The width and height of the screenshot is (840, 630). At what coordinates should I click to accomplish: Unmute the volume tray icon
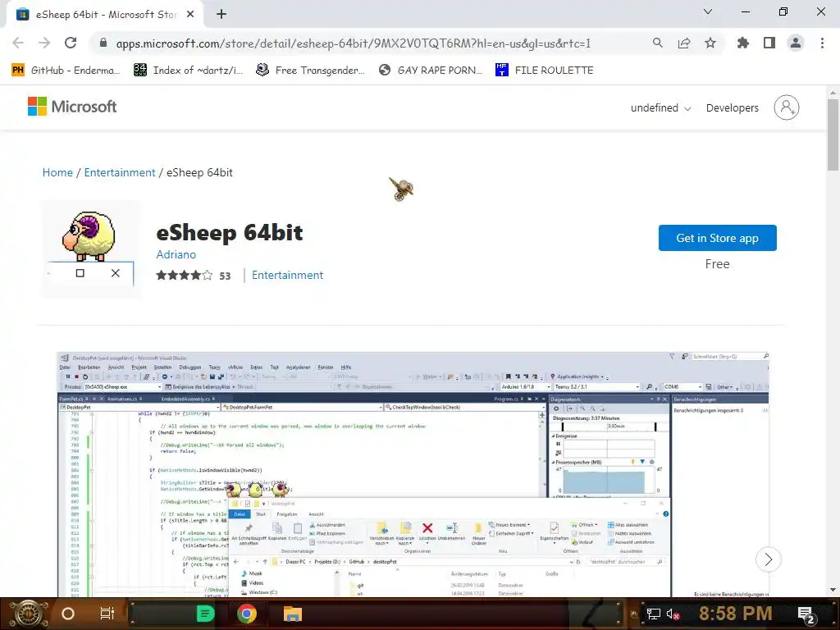tap(673, 614)
